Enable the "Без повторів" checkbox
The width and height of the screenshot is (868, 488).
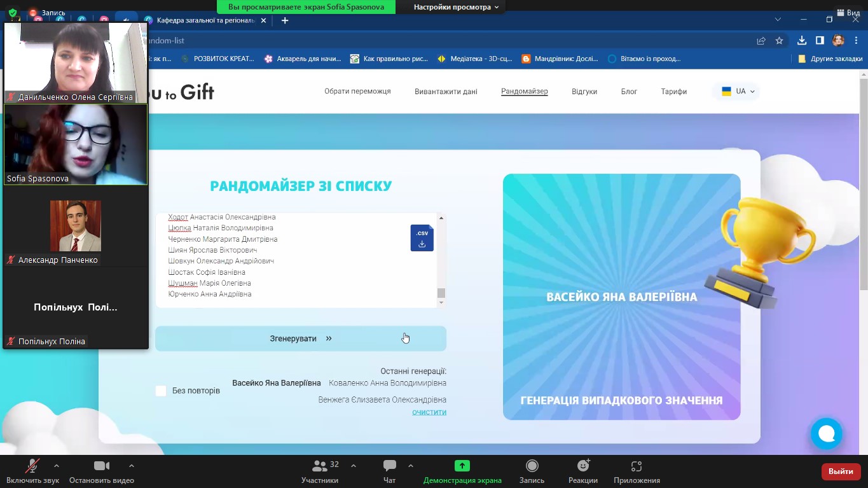pyautogui.click(x=161, y=391)
